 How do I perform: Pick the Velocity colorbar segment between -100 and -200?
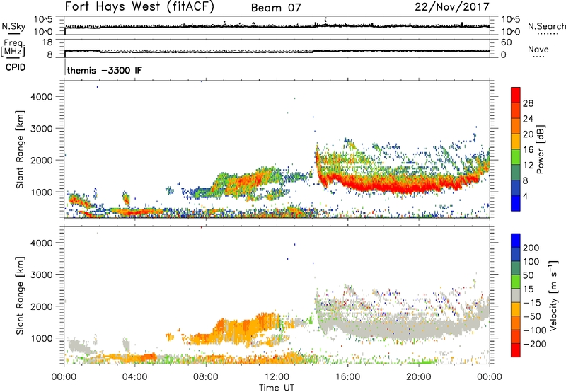tap(516, 336)
